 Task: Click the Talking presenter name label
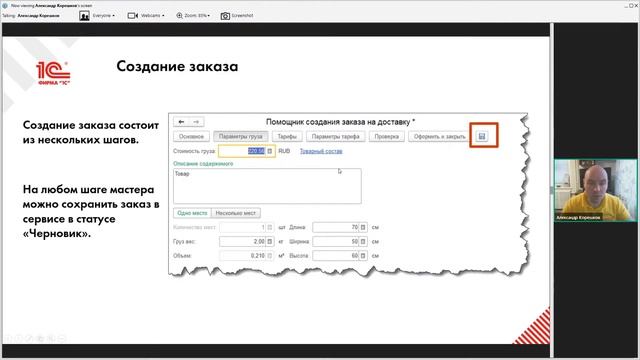tap(38, 16)
